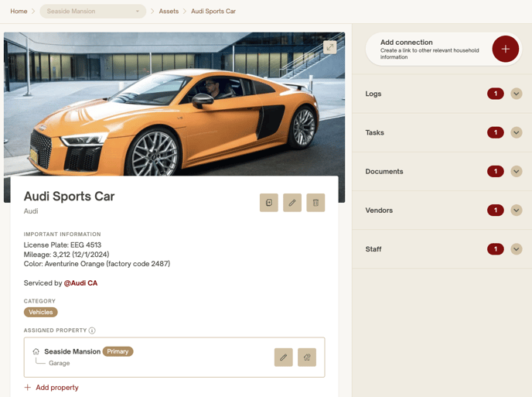Go to Home in breadcrumb
The width and height of the screenshot is (532, 397).
[19, 11]
